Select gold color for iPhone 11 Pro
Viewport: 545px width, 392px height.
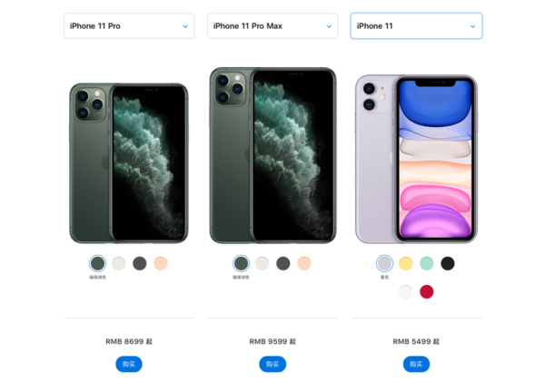tap(161, 263)
